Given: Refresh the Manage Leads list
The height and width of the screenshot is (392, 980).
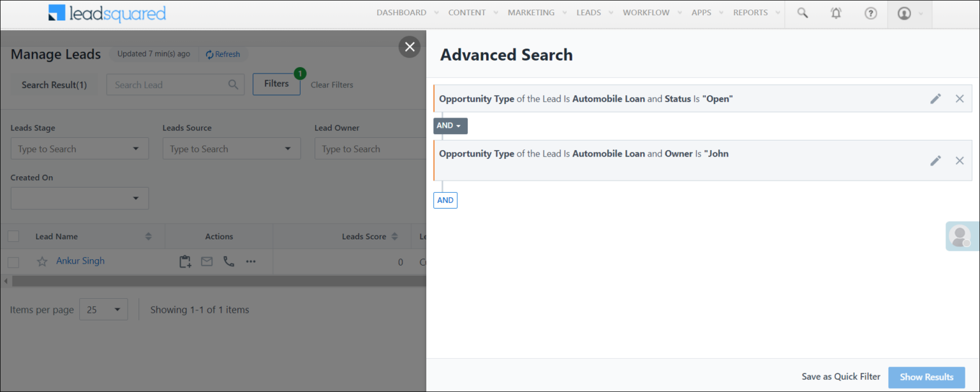Looking at the screenshot, I should tap(223, 54).
